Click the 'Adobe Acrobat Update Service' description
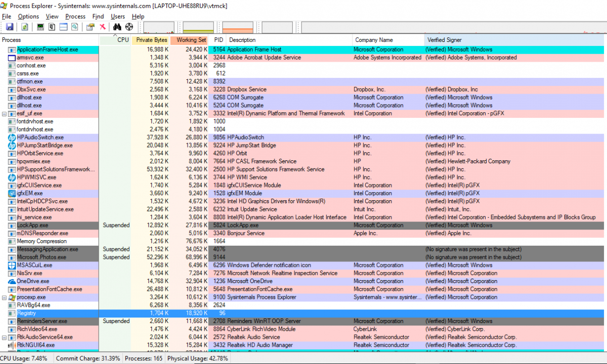Screen dimensions: 607x364 coord(264,58)
